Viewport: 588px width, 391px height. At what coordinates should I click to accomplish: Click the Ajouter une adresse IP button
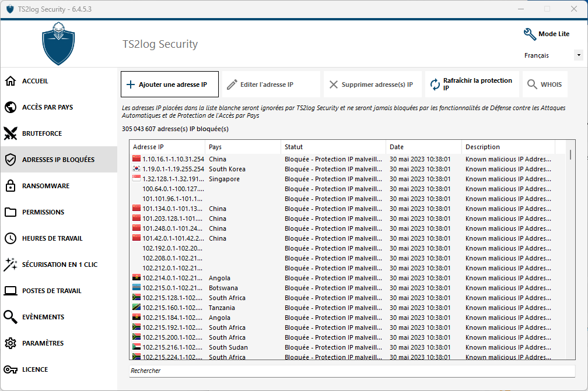coord(170,84)
